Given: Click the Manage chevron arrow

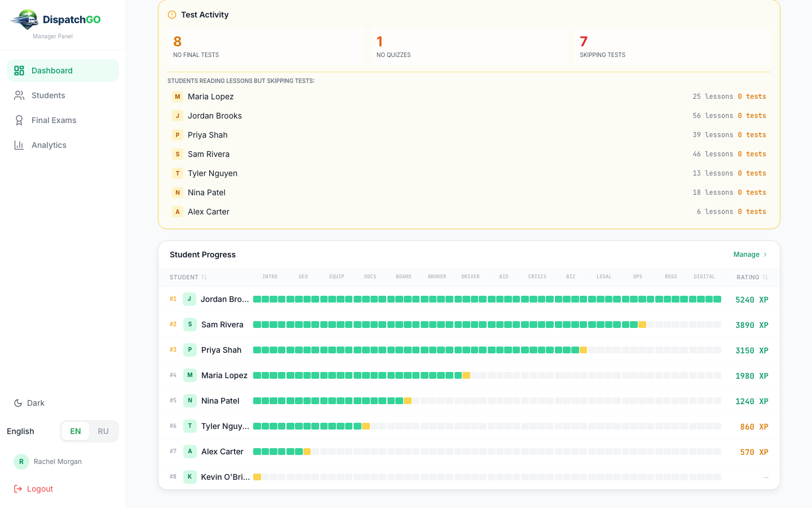Looking at the screenshot, I should coord(765,255).
